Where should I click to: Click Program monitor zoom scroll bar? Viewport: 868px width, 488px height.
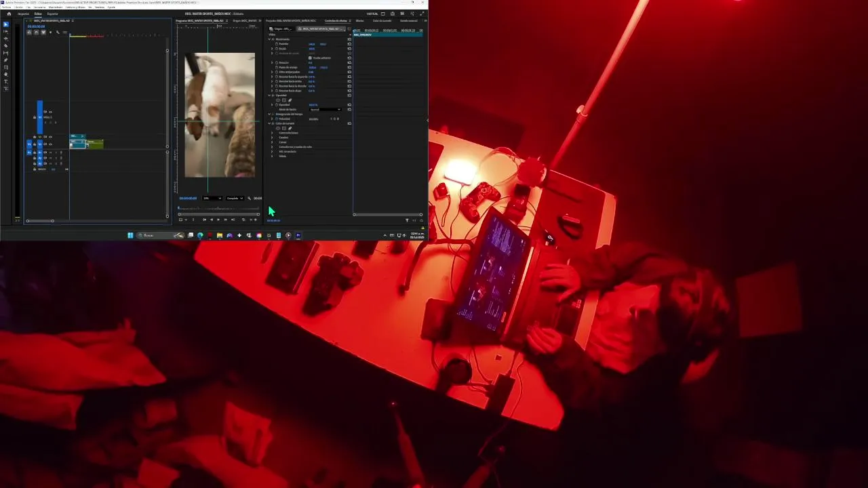[x=218, y=214]
